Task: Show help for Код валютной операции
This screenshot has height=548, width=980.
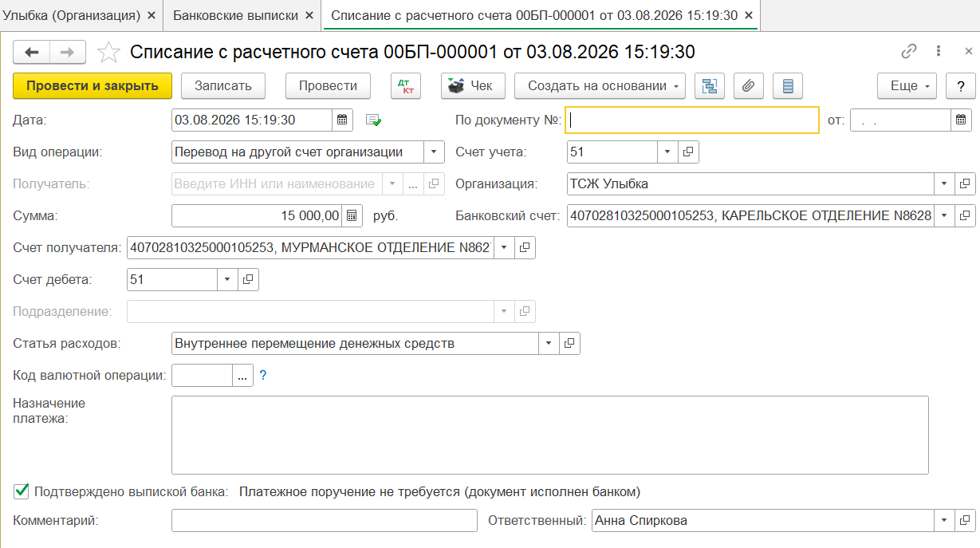Action: (263, 376)
